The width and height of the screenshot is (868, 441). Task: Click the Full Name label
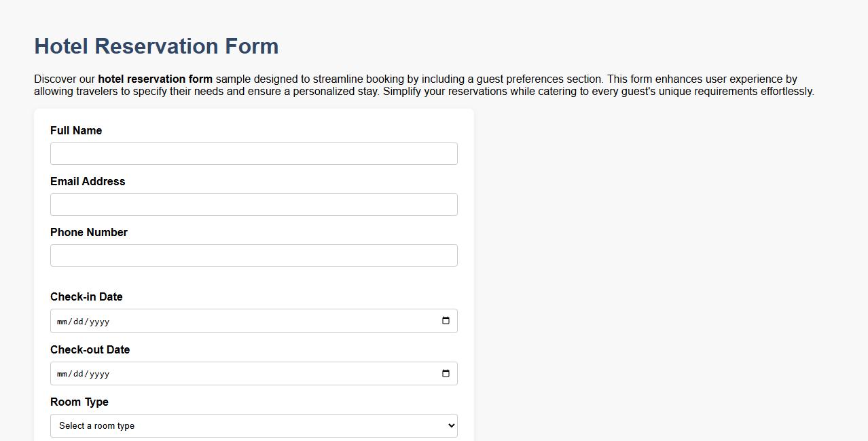pyautogui.click(x=75, y=130)
